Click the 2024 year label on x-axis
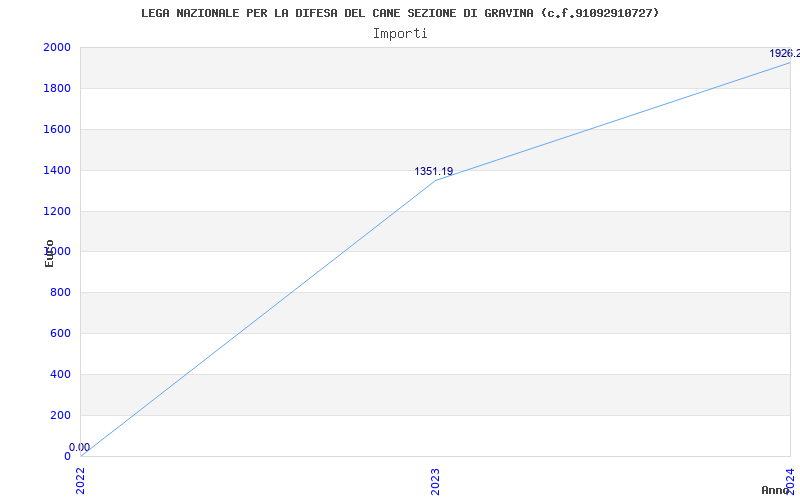Screen dimensions: 800x500 tap(790, 482)
